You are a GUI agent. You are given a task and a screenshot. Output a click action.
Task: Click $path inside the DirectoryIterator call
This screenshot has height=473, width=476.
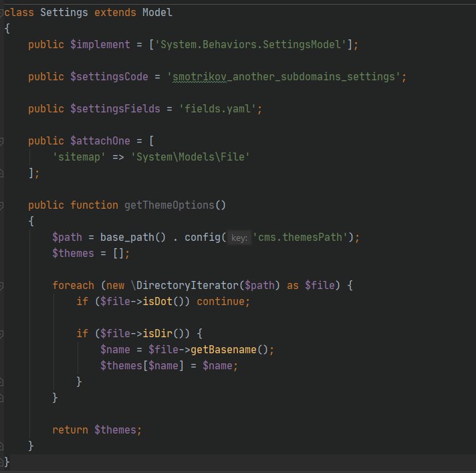(259, 286)
